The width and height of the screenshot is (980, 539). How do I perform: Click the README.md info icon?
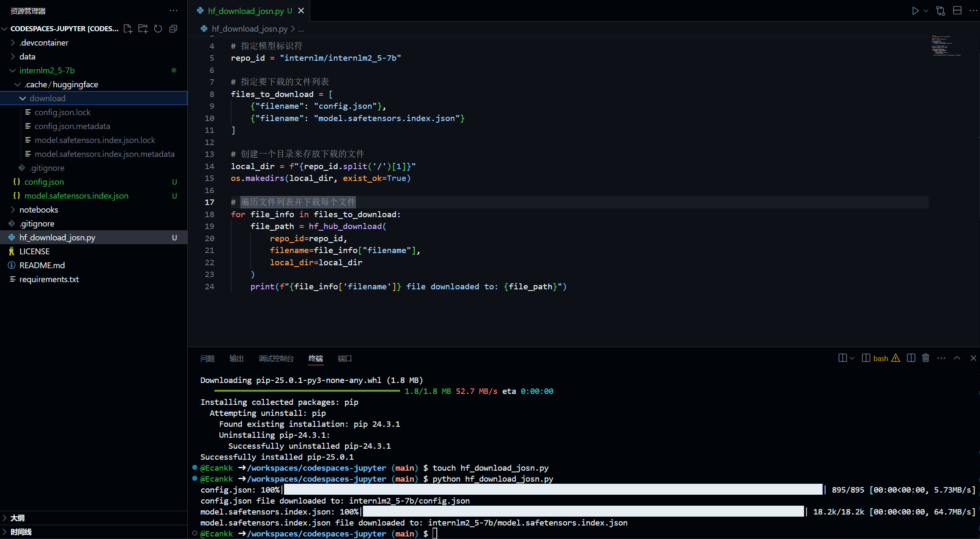click(x=12, y=265)
